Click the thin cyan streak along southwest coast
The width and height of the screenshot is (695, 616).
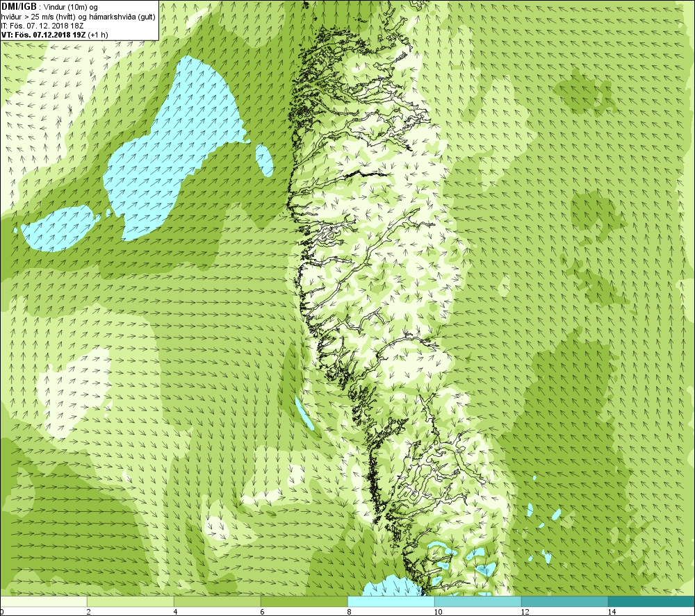304,413
